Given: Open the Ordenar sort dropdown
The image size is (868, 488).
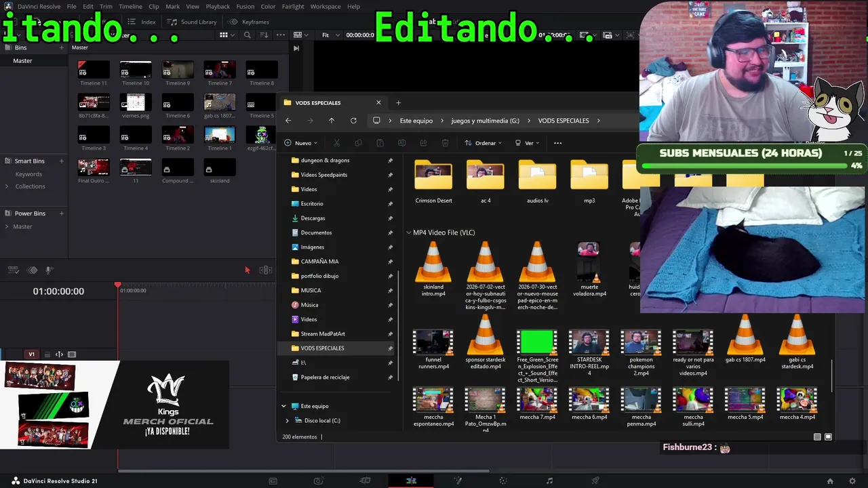Looking at the screenshot, I should tap(483, 143).
